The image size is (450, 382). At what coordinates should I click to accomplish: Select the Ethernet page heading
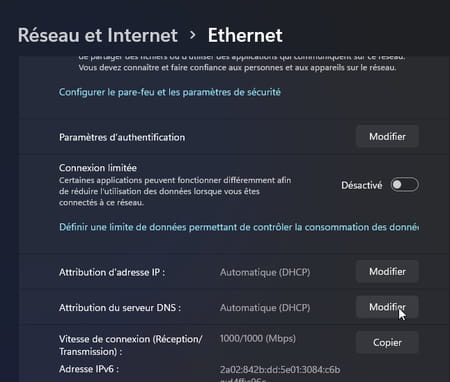[245, 35]
